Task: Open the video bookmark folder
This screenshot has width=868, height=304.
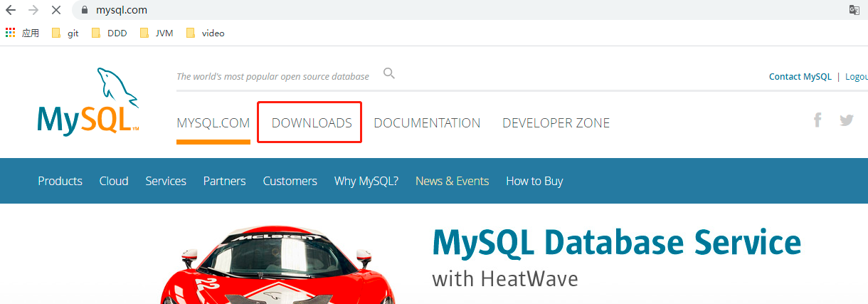Action: click(205, 33)
